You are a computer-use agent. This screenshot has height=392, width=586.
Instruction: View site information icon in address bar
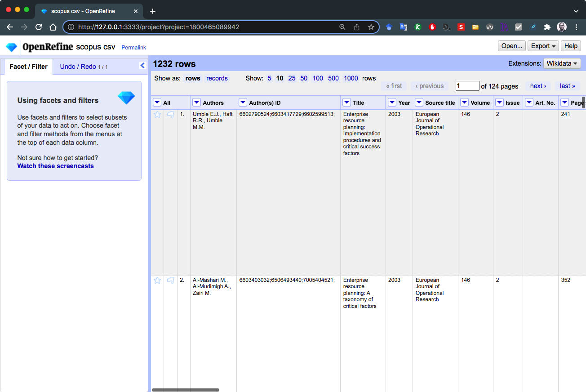point(71,27)
